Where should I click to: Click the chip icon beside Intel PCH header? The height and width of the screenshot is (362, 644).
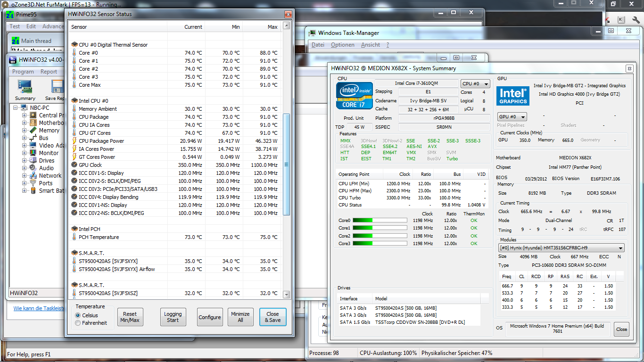coord(74,229)
